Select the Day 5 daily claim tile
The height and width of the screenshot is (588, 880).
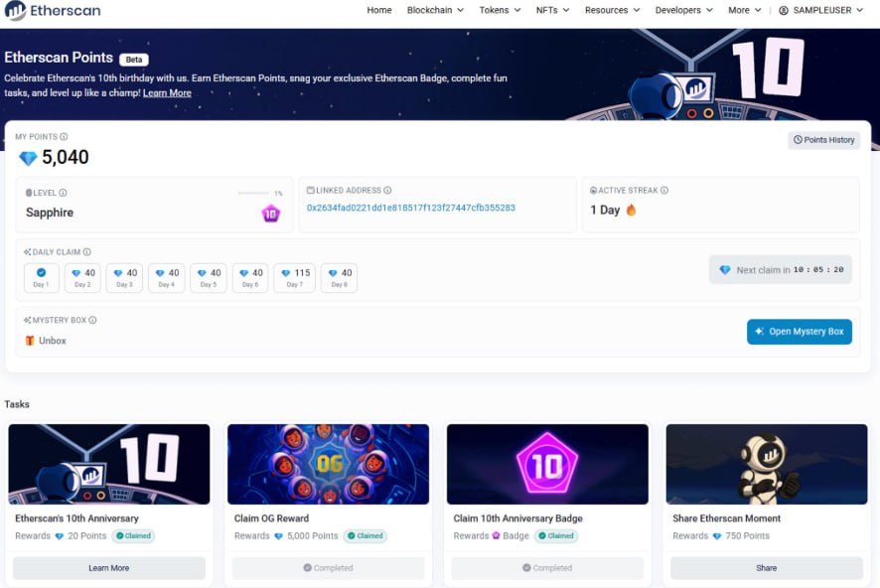(x=209, y=278)
